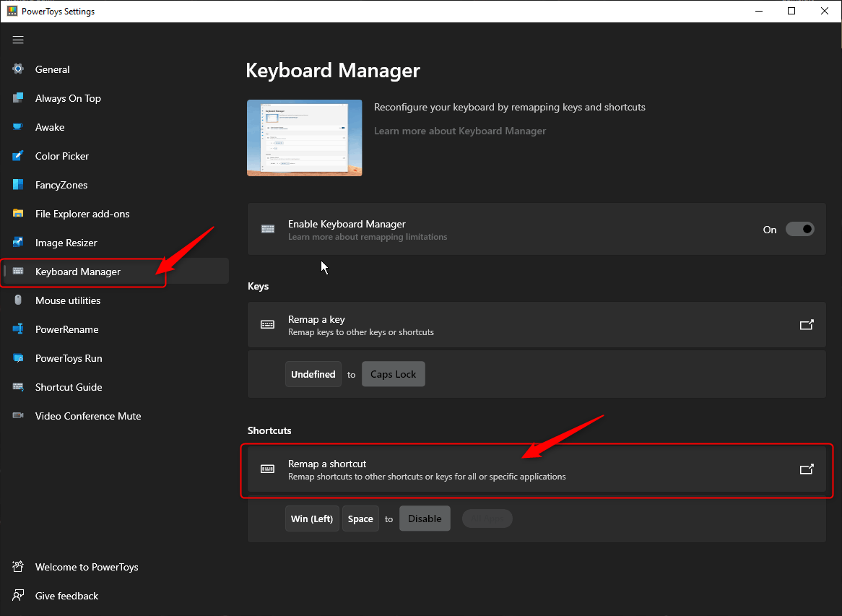Click the PowerToys logo in title bar
Screen dimensions: 842x616
point(12,12)
